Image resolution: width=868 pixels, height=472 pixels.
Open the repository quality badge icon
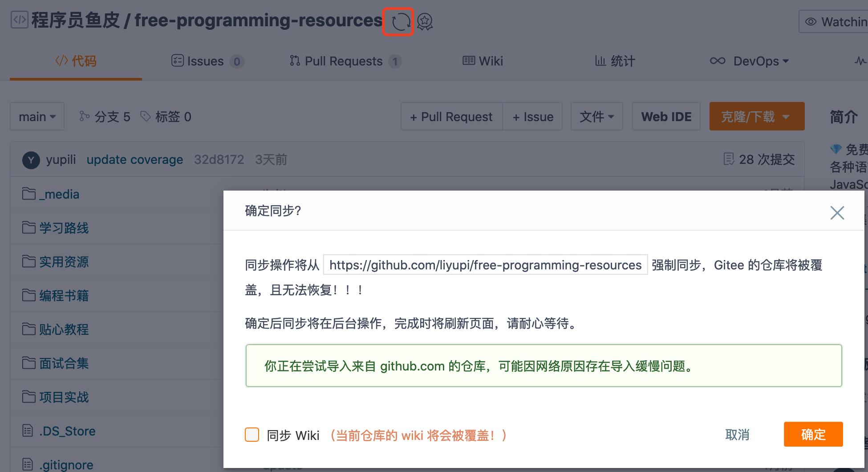click(424, 21)
